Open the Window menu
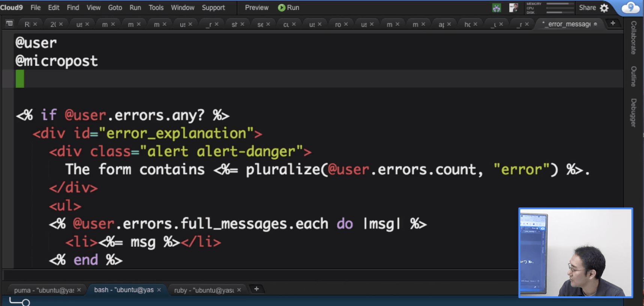 coord(183,7)
